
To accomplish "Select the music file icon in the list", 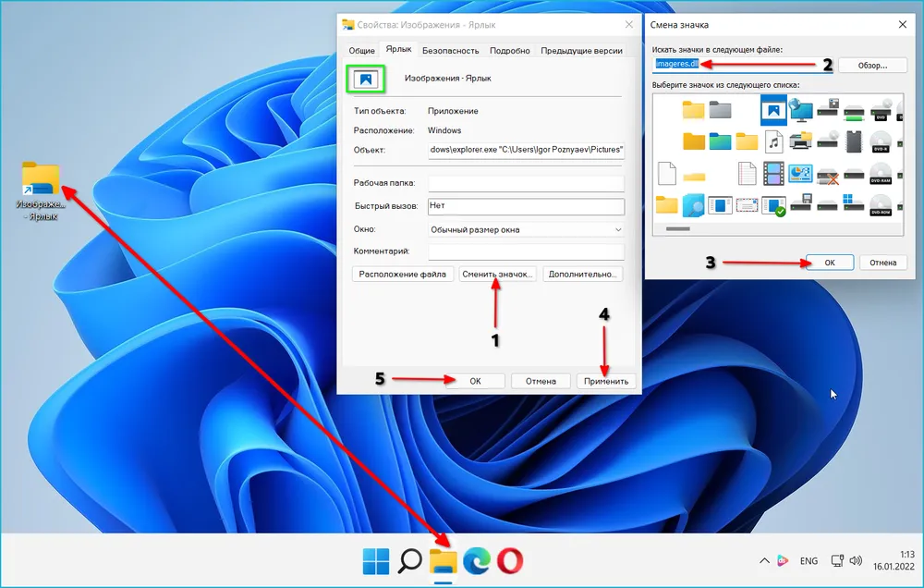I will [x=773, y=141].
